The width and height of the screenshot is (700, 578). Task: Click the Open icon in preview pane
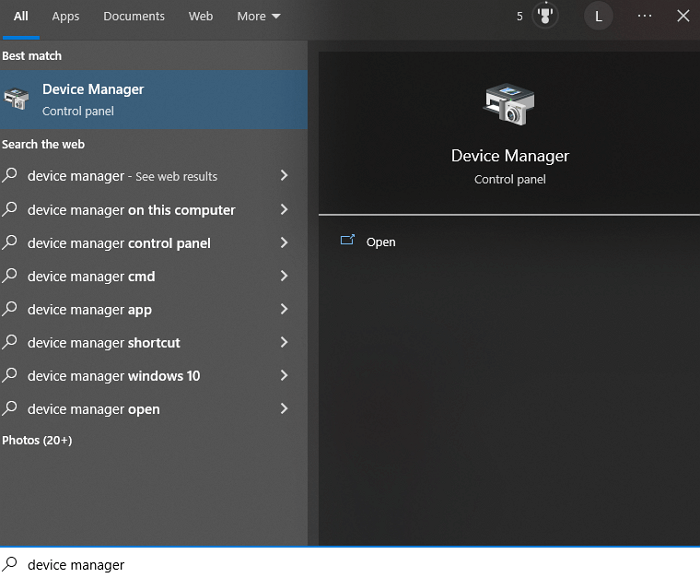click(348, 241)
